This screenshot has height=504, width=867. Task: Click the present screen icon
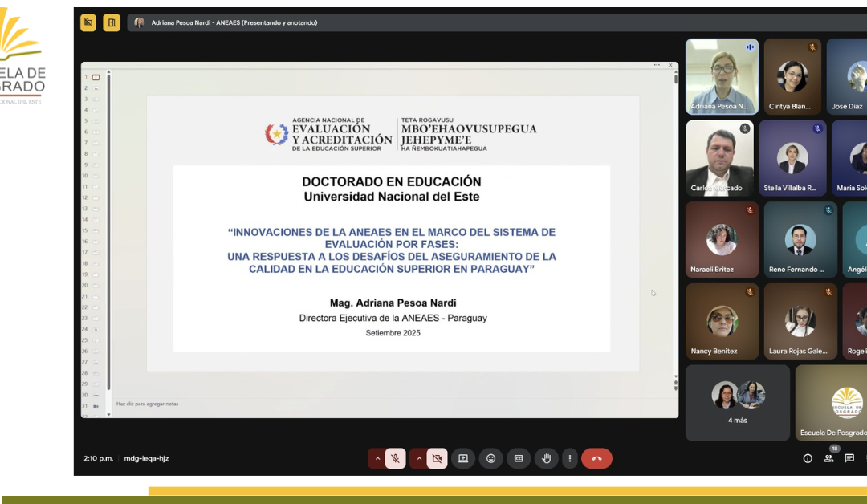(x=463, y=458)
